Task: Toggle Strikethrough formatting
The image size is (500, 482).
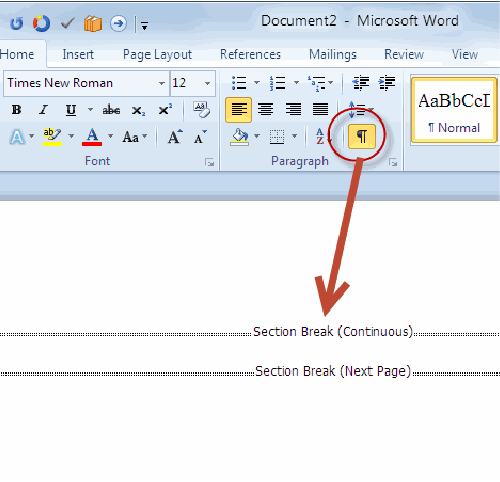Action: 111,110
